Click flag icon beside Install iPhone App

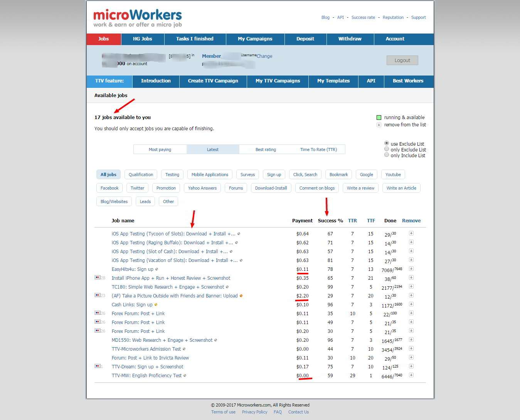97,277
